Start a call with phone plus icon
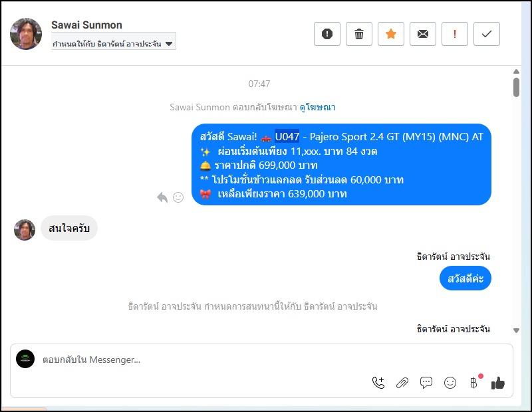 (378, 383)
